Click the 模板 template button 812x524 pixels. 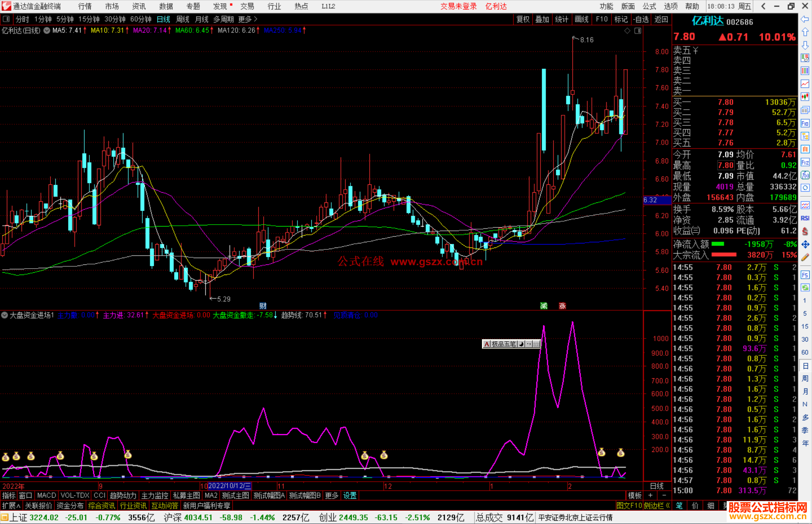click(x=635, y=495)
